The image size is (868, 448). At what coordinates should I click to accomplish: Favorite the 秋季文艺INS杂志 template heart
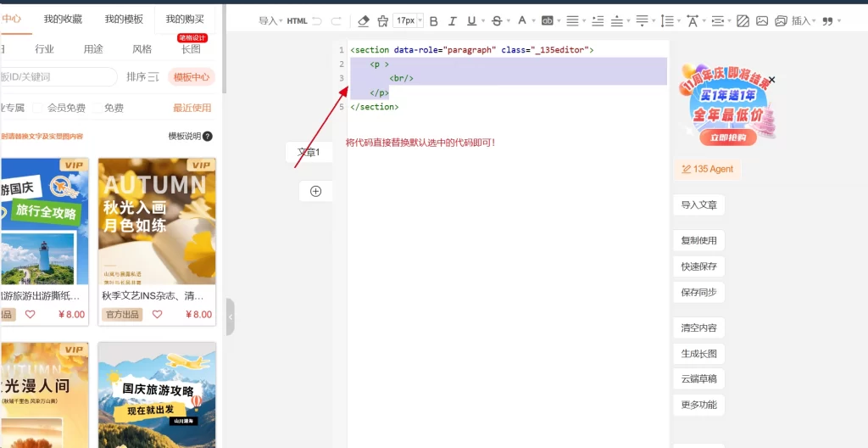click(x=157, y=314)
